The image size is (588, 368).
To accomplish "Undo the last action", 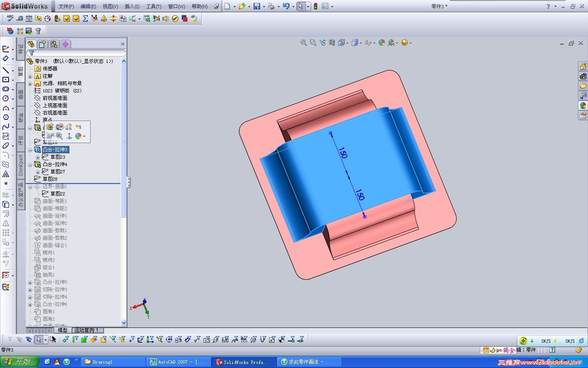I will (286, 6).
